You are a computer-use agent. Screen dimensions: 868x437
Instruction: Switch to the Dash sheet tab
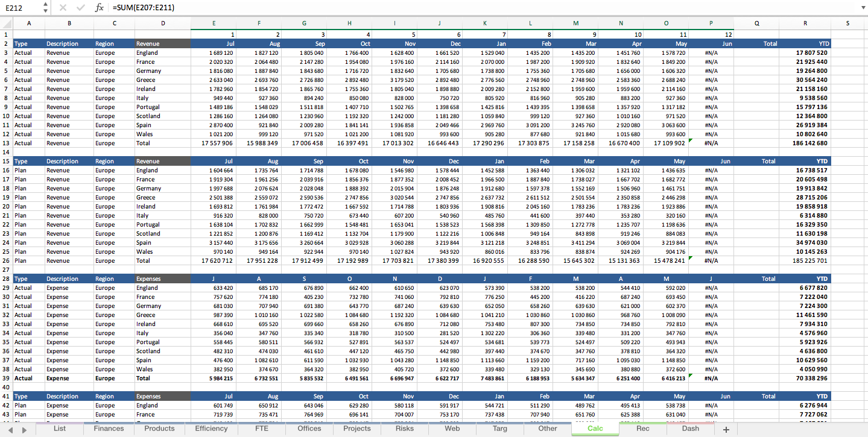[x=690, y=429]
